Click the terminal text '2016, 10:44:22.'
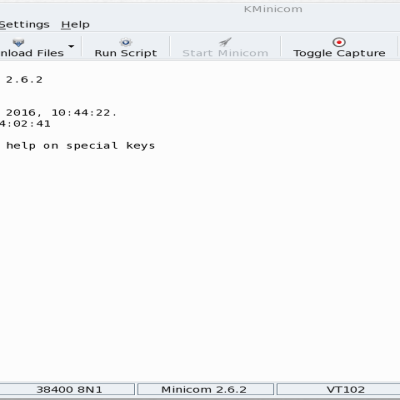 pyautogui.click(x=61, y=113)
